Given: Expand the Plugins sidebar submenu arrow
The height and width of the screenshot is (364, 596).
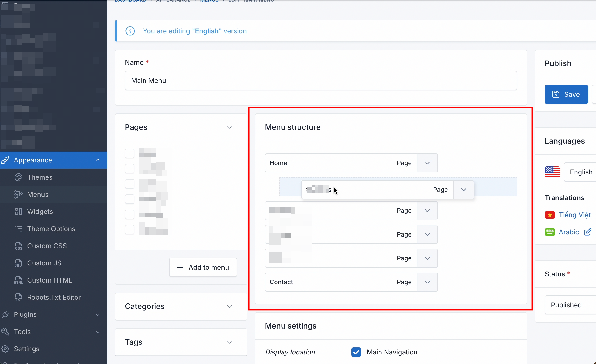Looking at the screenshot, I should (x=98, y=315).
